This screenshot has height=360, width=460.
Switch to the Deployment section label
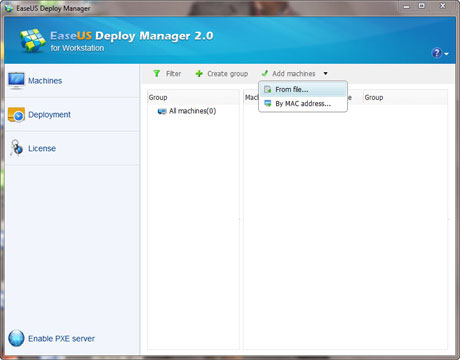(49, 115)
